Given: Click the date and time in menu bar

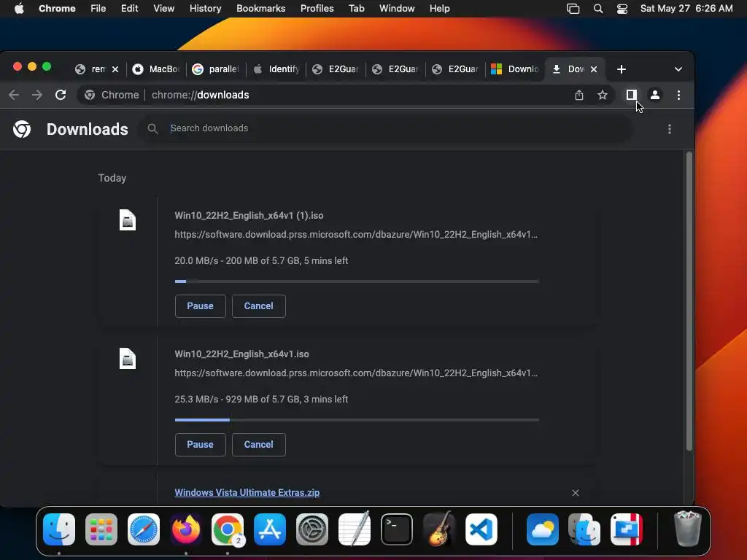Looking at the screenshot, I should click(x=686, y=9).
